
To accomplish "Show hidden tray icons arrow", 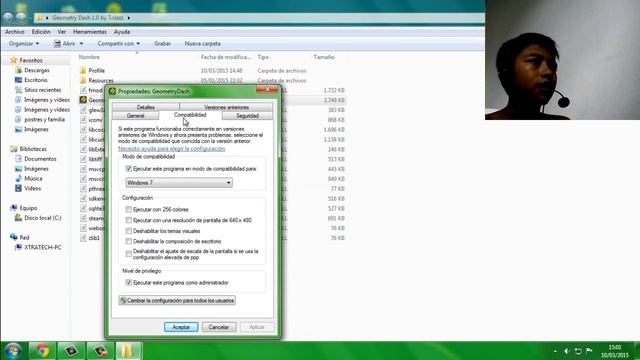I will click(555, 351).
